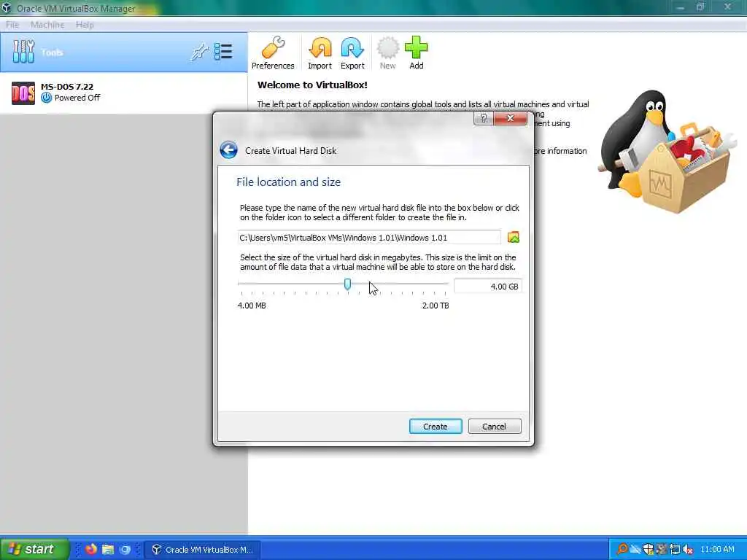Click the Create button

click(x=436, y=426)
